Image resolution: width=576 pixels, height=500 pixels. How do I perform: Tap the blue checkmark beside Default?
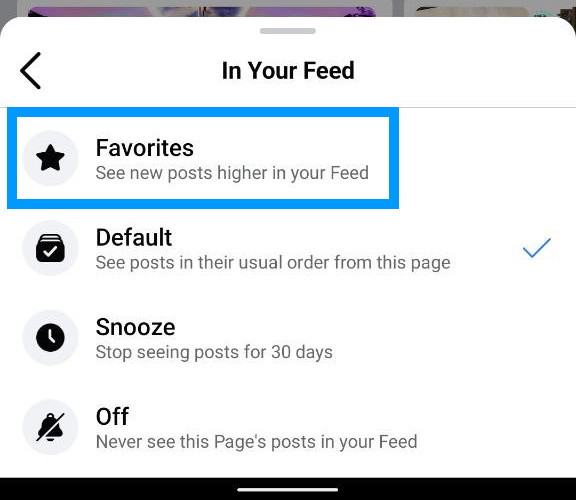[x=537, y=248]
